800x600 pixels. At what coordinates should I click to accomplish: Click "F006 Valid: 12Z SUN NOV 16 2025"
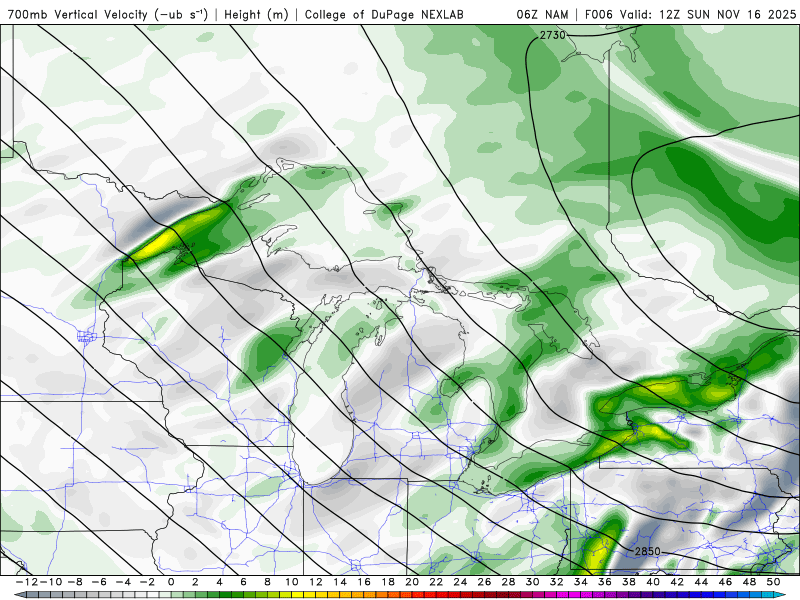[690, 14]
